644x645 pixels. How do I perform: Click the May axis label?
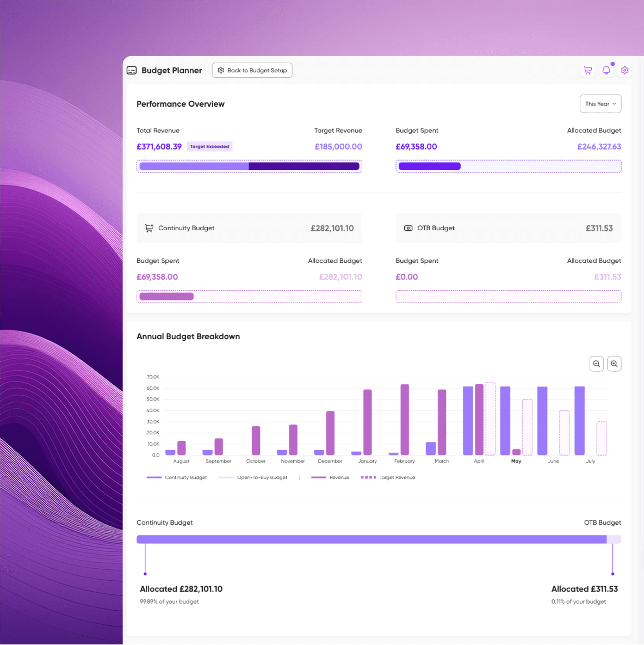[x=516, y=461]
